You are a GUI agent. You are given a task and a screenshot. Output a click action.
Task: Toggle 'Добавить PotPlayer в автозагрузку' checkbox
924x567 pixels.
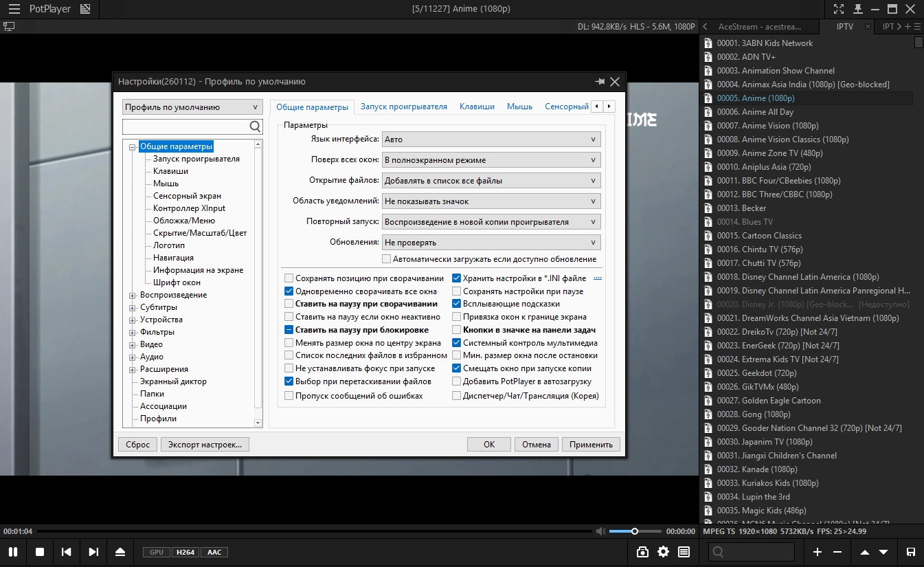[457, 381]
